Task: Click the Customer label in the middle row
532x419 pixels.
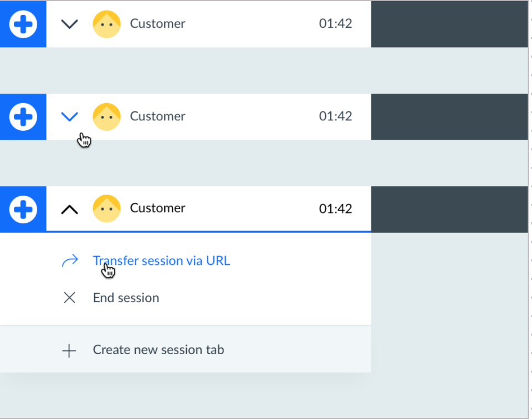Action: tap(157, 116)
